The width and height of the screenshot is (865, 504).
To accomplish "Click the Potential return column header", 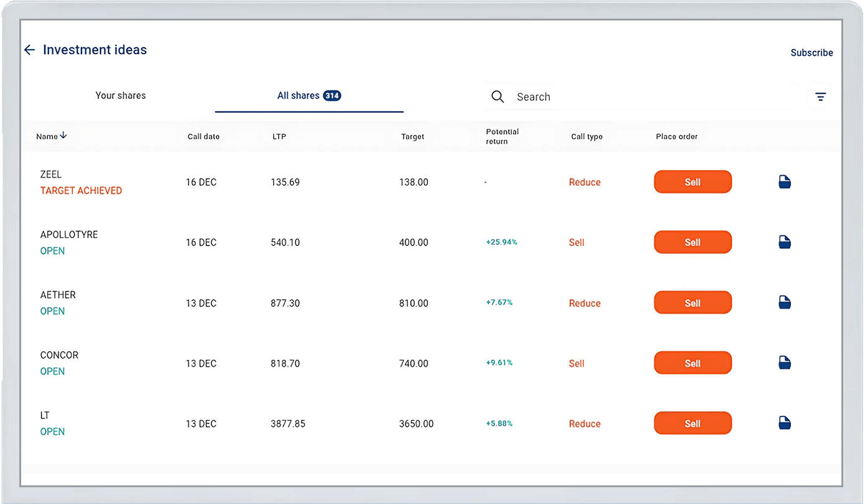I will [x=502, y=137].
